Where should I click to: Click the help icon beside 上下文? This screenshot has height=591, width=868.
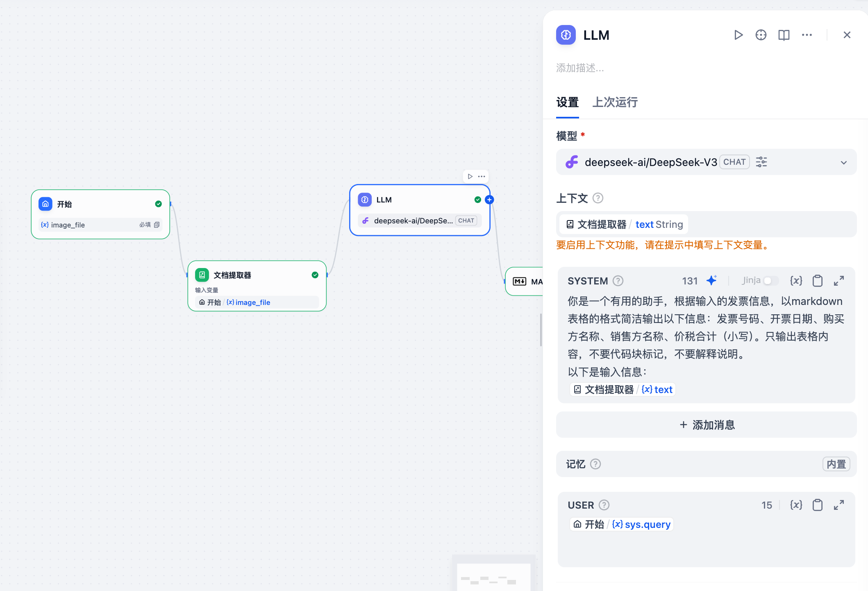pos(598,198)
